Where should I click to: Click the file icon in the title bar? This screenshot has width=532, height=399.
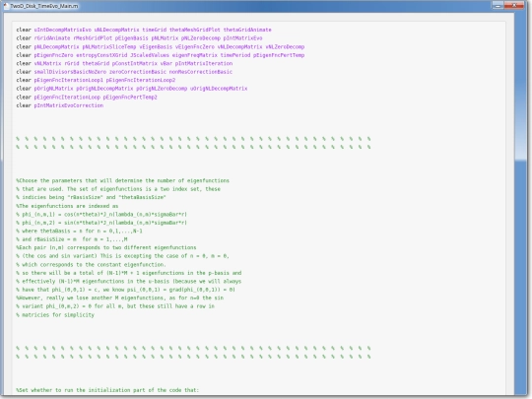(x=6, y=6)
